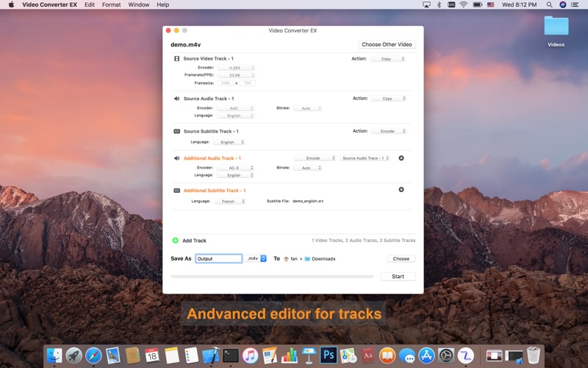
Task: Open Additional Audio Track Encode dropdown
Action: pos(315,158)
